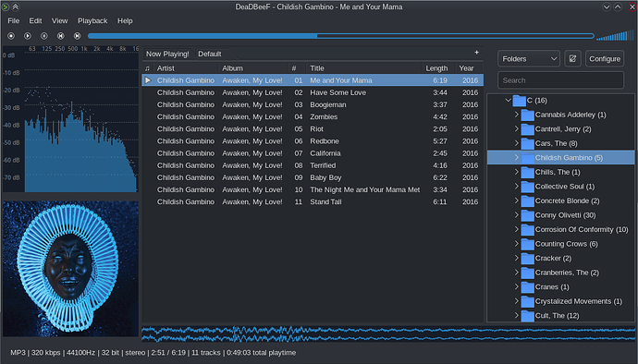Open the Playback menu
Viewport: 638px width, 364px height.
coord(92,20)
